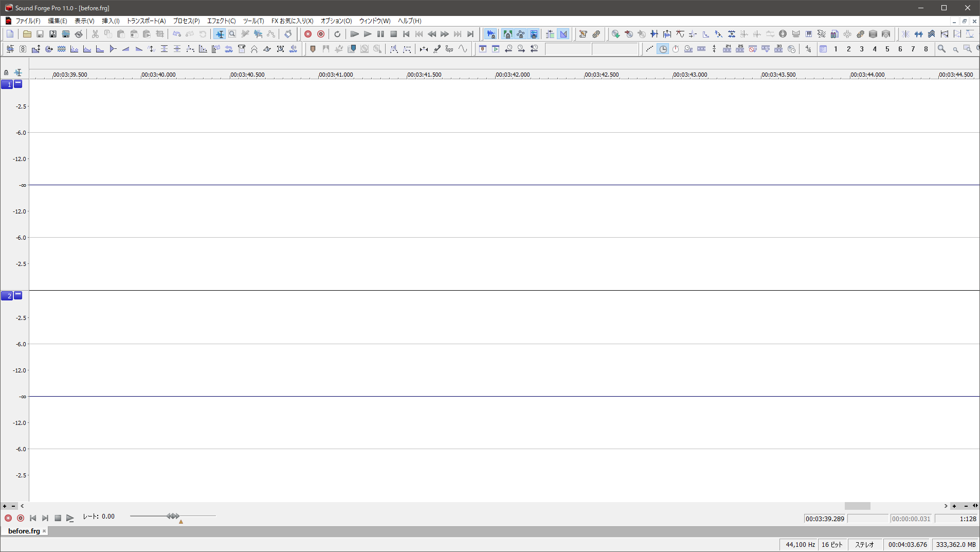Collapse channel 1 using its minus button
The width and height of the screenshot is (980, 552).
(18, 84)
